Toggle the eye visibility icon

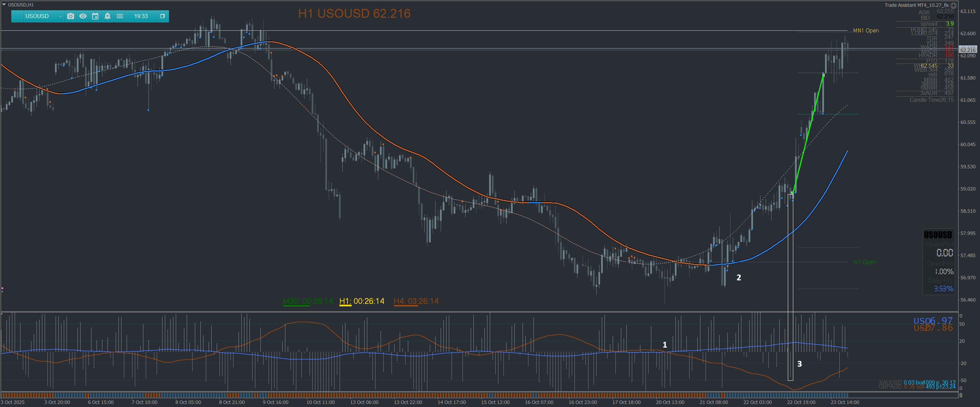click(83, 16)
